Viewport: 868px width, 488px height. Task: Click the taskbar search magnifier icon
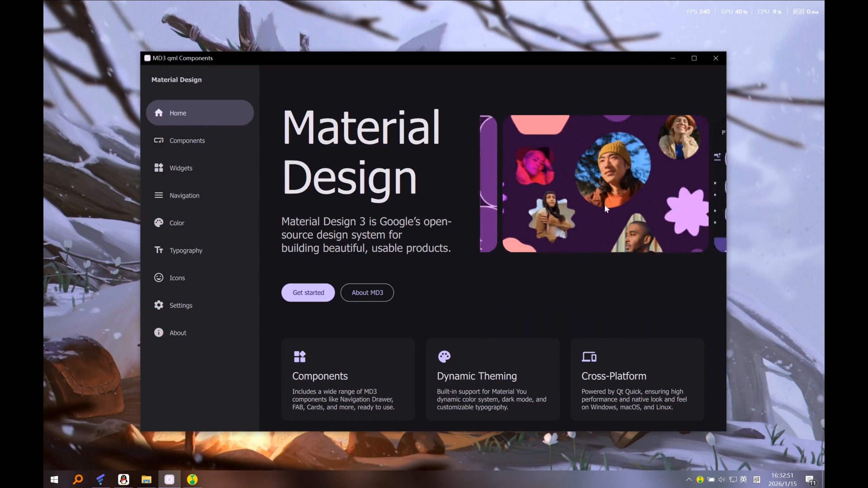coord(78,480)
